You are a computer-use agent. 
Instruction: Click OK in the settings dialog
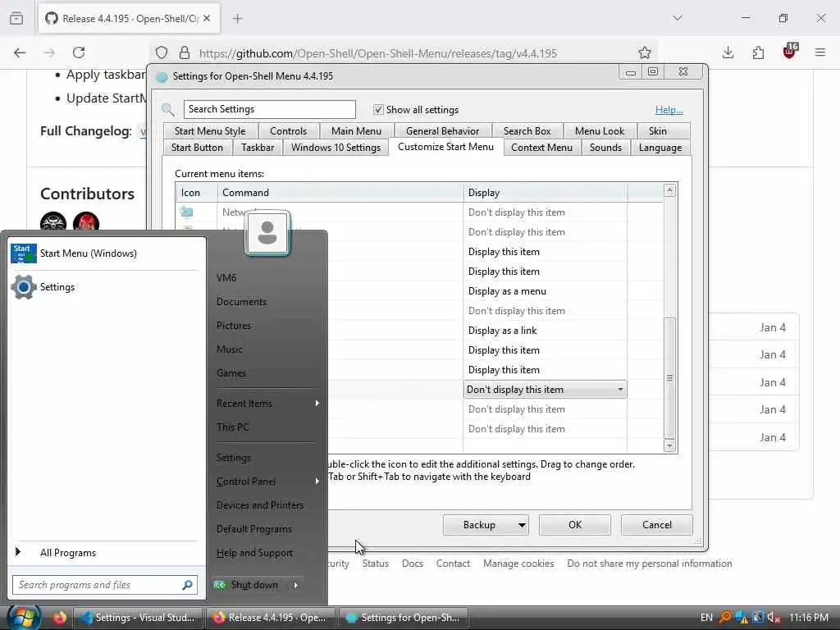click(575, 525)
